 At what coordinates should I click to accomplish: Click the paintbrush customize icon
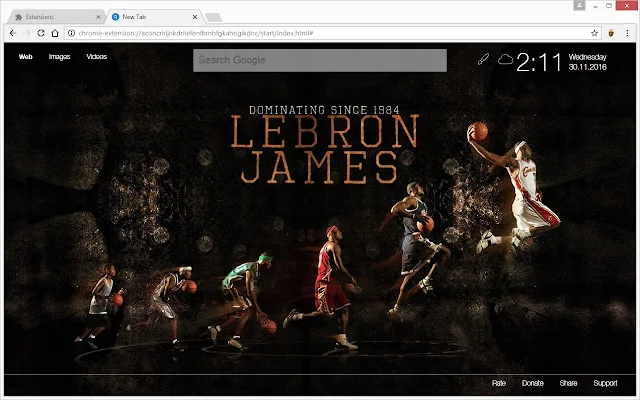tap(483, 59)
